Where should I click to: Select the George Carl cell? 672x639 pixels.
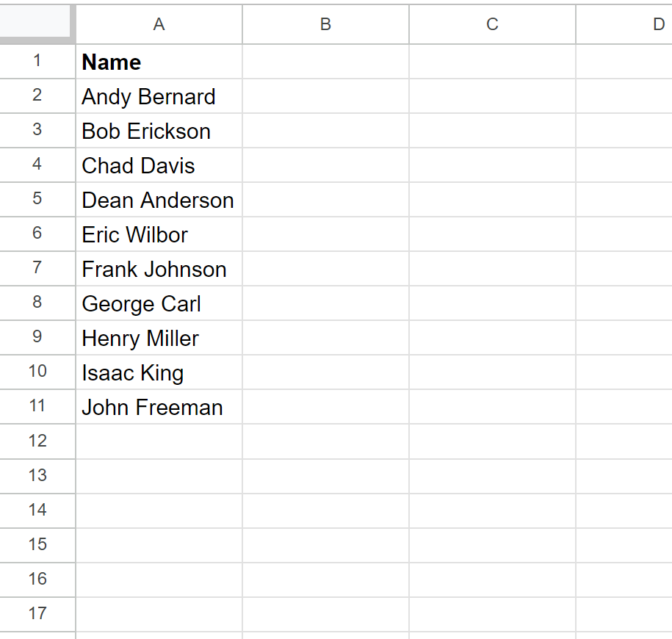[x=159, y=303]
